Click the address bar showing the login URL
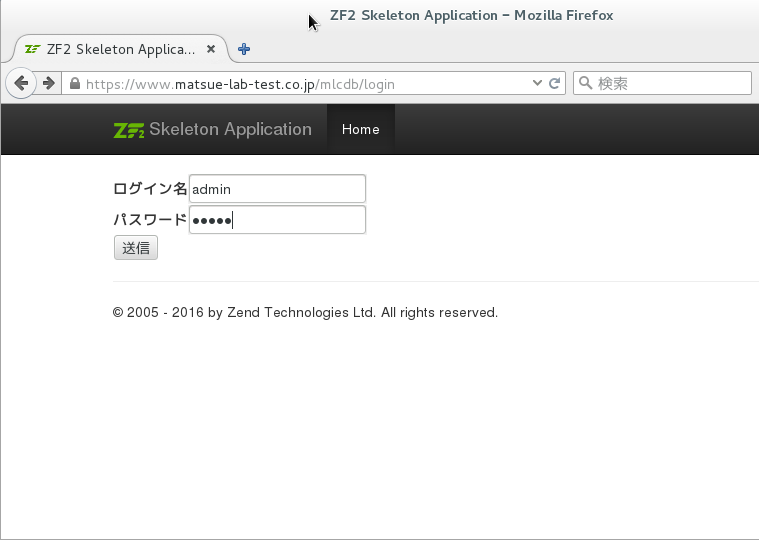The image size is (759, 540). pos(300,84)
